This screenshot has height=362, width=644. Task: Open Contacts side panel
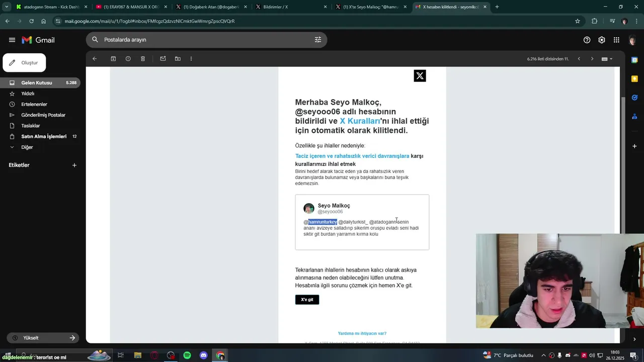coord(634,117)
